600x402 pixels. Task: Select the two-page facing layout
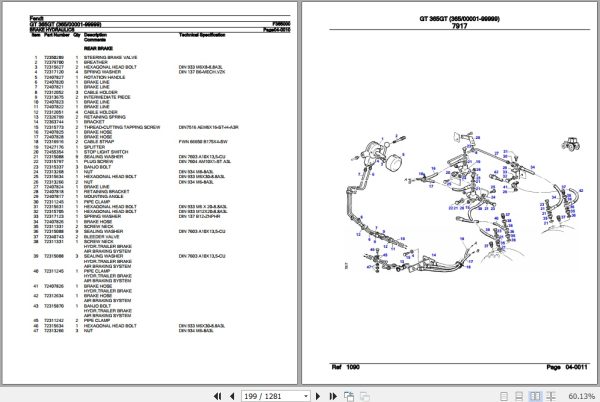[x=535, y=396]
